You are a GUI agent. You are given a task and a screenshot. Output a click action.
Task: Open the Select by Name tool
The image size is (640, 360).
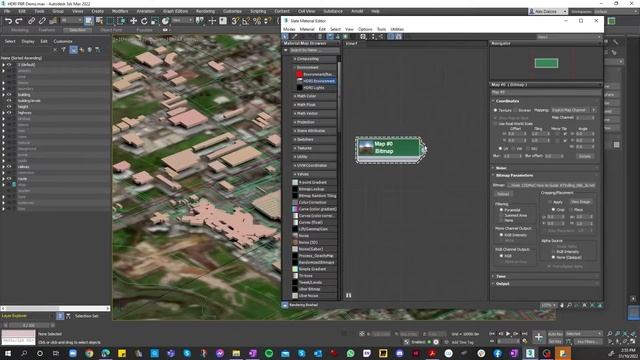click(99, 21)
